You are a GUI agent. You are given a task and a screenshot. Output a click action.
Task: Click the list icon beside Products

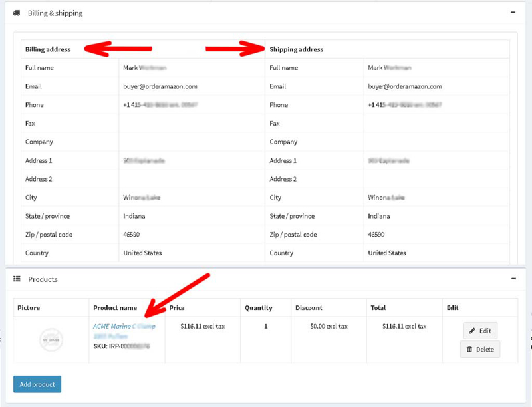coord(17,279)
